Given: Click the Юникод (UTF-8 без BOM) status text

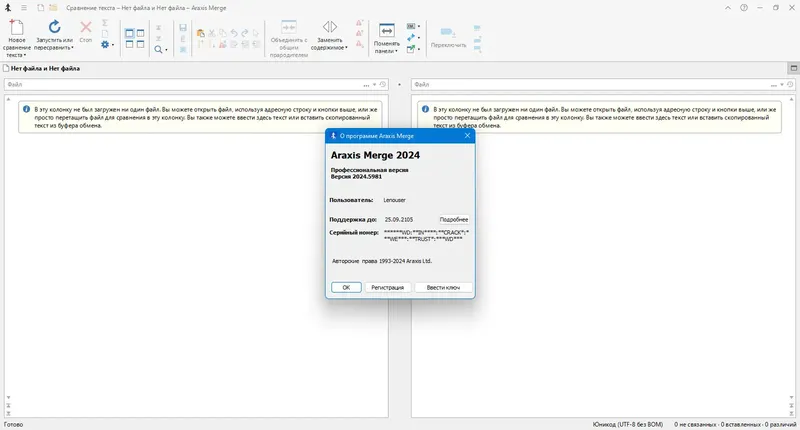Looking at the screenshot, I should [628, 424].
